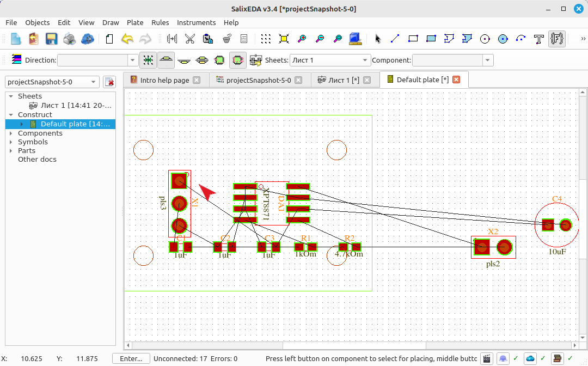This screenshot has width=588, height=366.
Task: Click the clapperboard icon in status bar
Action: (486, 358)
